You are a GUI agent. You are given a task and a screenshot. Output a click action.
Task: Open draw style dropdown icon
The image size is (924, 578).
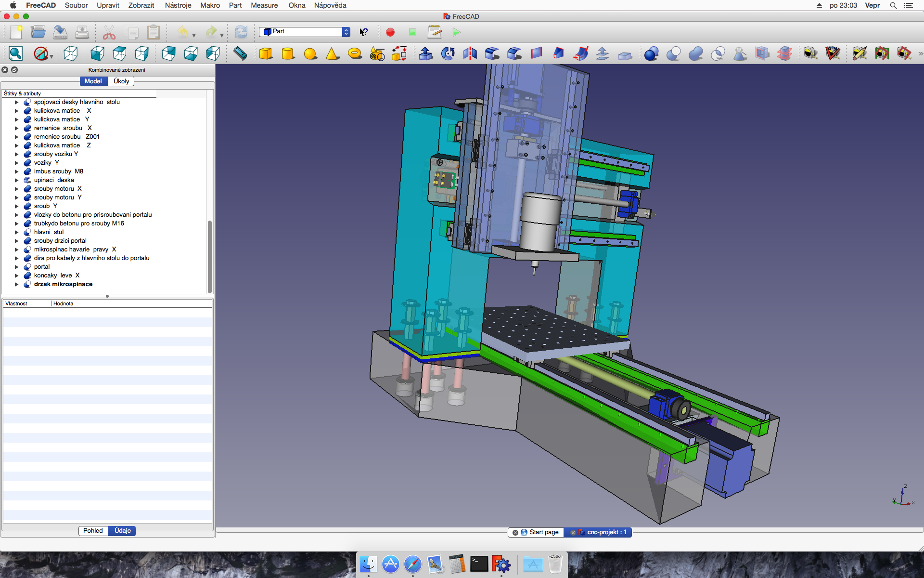51,57
